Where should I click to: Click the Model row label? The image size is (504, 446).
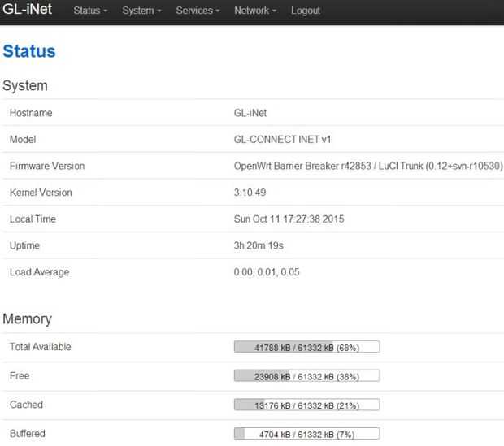click(23, 140)
